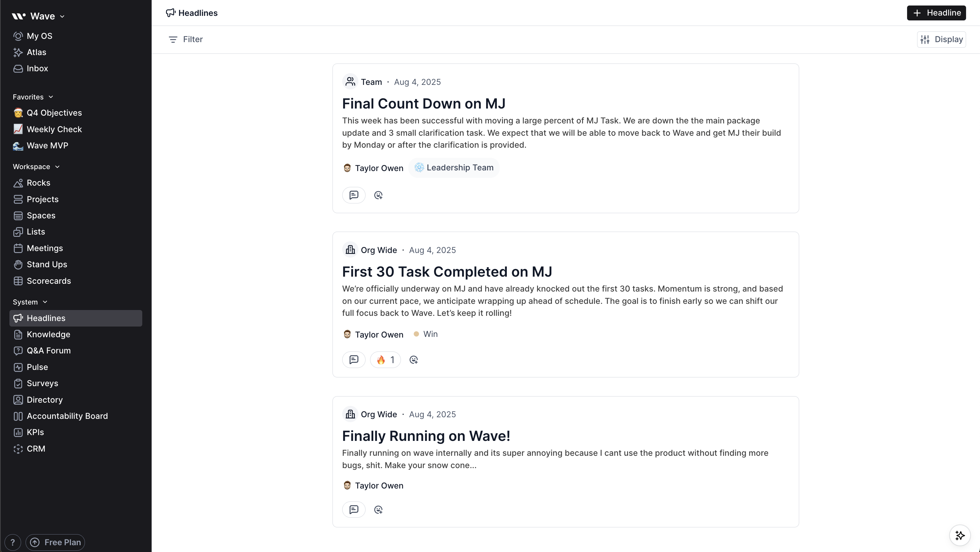980x552 pixels.
Task: Open the Q&A Forum page
Action: pyautogui.click(x=48, y=351)
